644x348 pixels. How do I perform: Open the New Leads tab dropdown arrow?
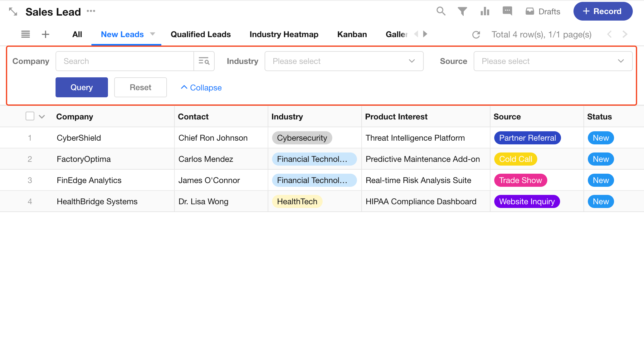[x=153, y=34]
